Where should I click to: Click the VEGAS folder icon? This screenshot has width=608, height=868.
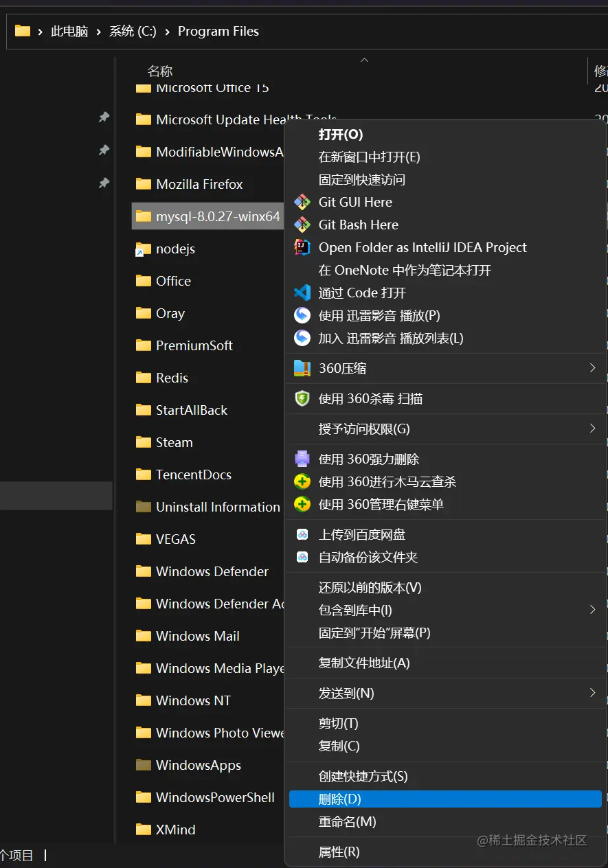(144, 539)
